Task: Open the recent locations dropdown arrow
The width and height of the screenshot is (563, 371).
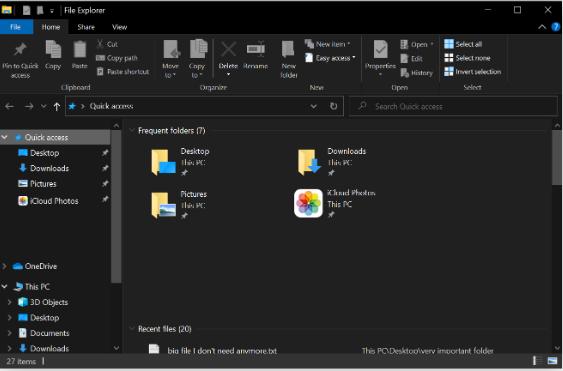Action: point(43,106)
